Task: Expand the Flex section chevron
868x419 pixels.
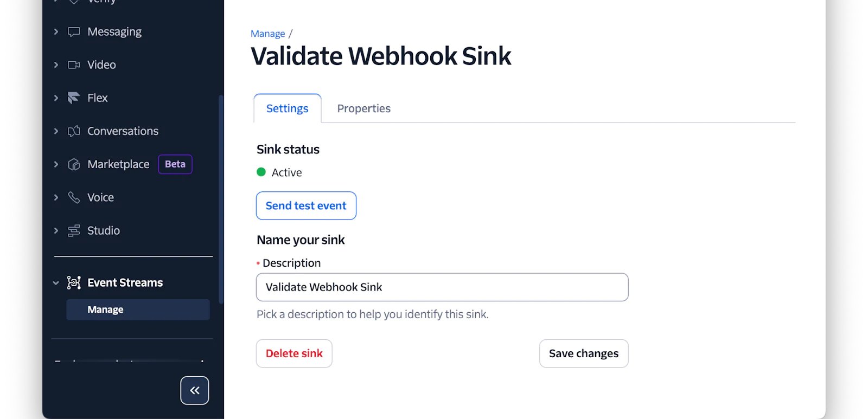Action: [x=56, y=98]
